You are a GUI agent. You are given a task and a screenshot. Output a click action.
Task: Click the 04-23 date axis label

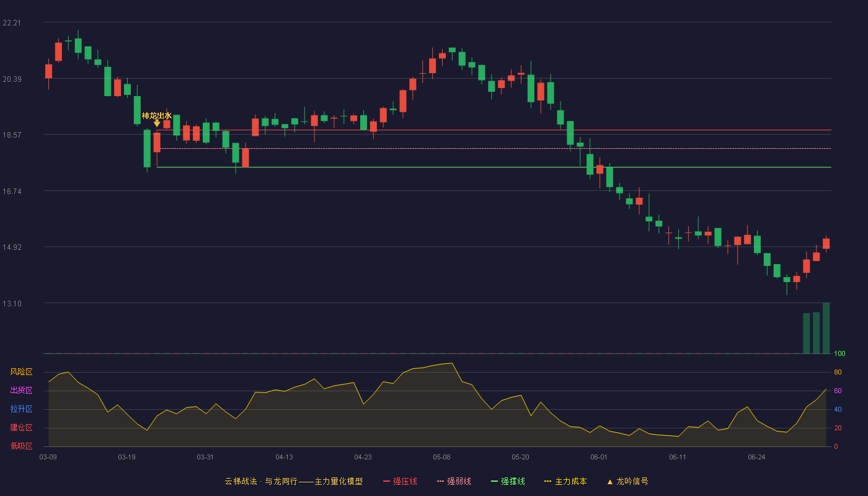click(x=363, y=457)
